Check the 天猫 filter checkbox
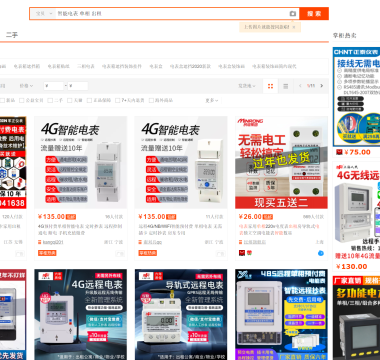 [x=70, y=100]
